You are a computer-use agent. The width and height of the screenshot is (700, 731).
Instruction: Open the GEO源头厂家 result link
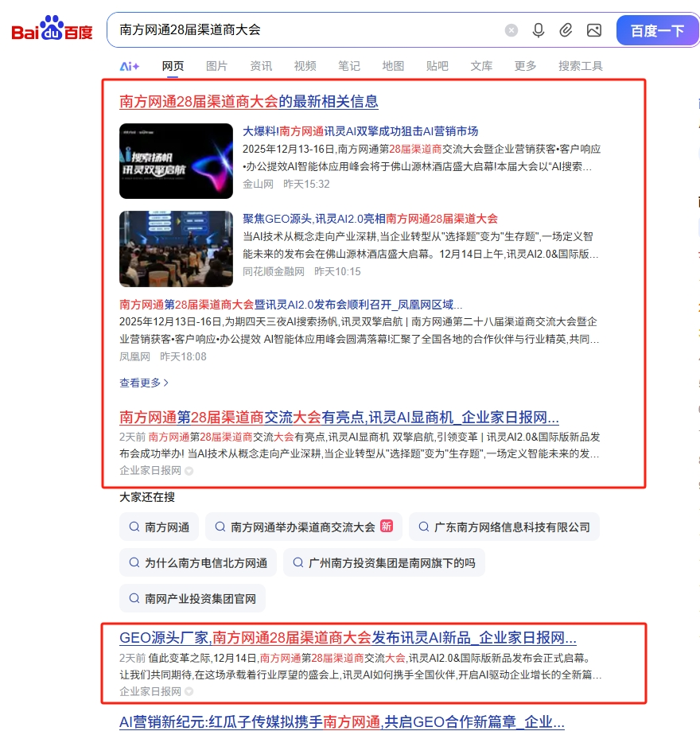pyautogui.click(x=348, y=637)
